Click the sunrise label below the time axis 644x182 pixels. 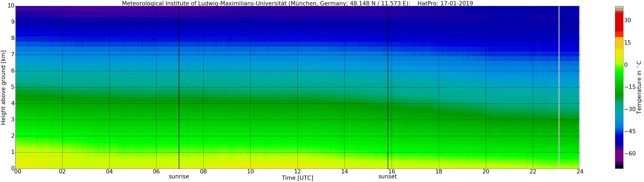(179, 176)
